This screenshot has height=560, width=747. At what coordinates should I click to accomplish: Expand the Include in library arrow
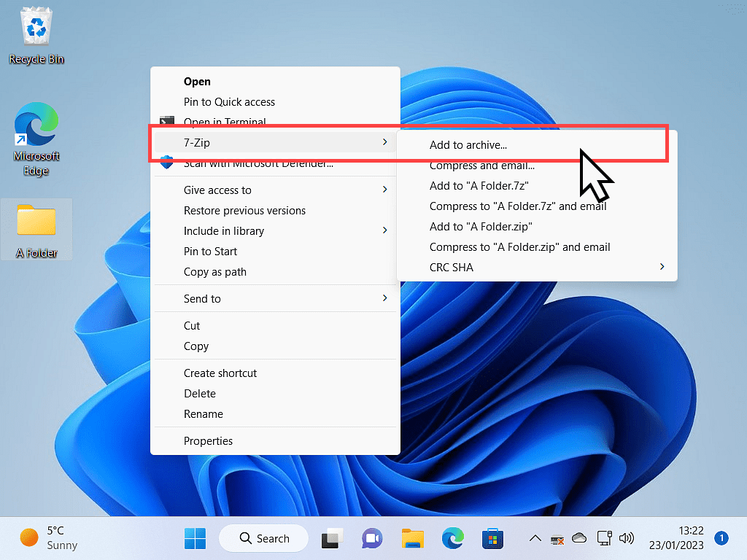[x=385, y=230]
